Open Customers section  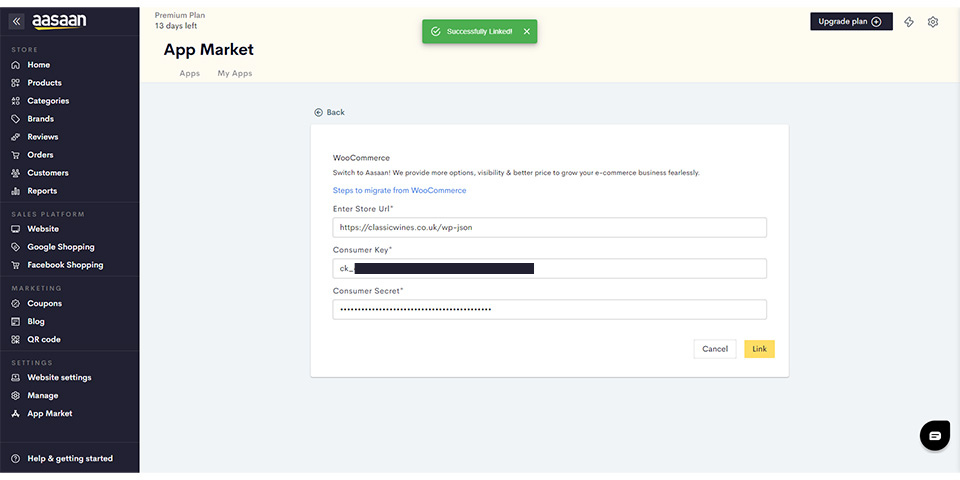[48, 173]
